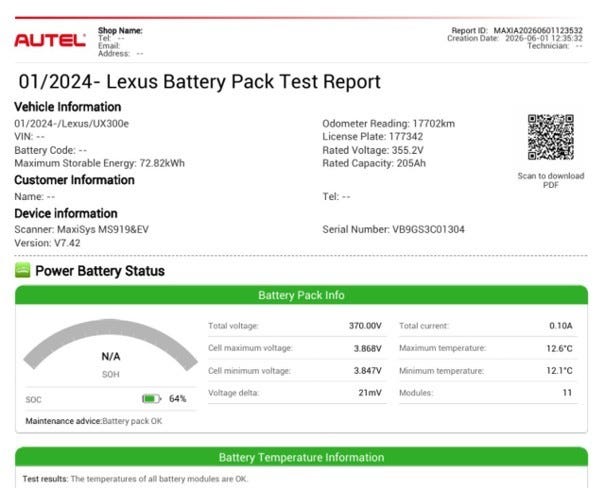Select vehicle text '01/2024-/Lexus/UX300e'
The image size is (605, 488).
[71, 124]
